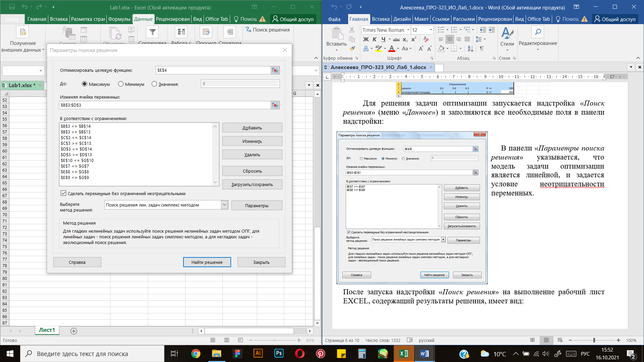Toggle non-negative variables checkbox
Image resolution: width=644 pixels, height=362 pixels.
63,193
